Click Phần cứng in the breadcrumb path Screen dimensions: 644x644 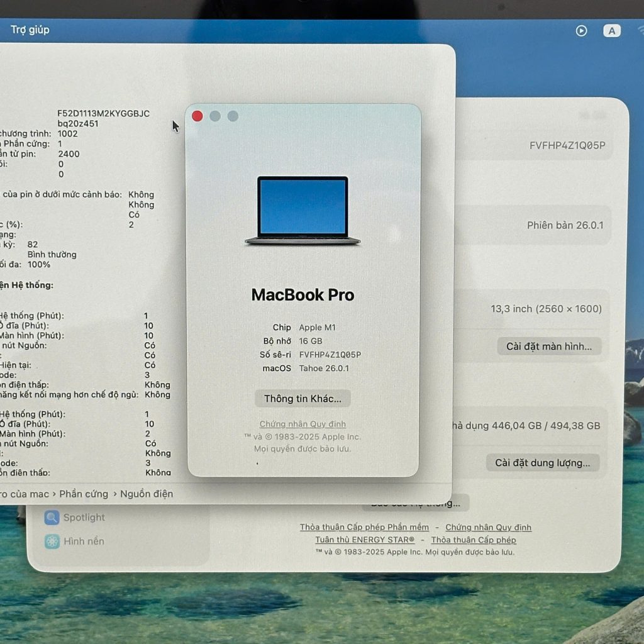point(84,494)
